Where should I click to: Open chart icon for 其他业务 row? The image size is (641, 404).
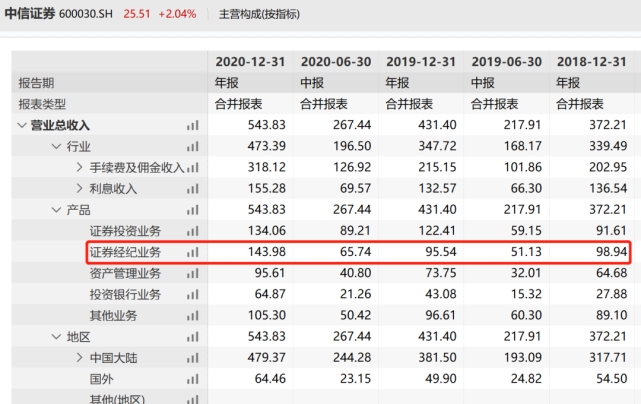[x=193, y=316]
